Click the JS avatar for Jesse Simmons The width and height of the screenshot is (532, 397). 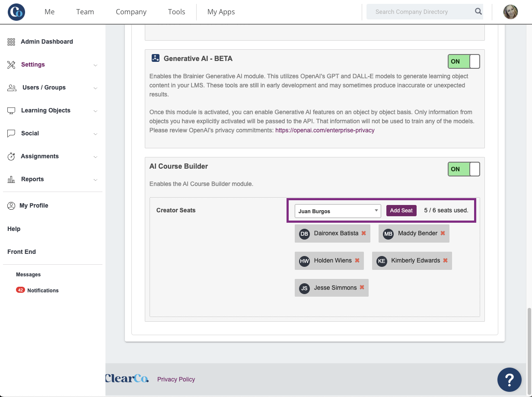coord(304,288)
